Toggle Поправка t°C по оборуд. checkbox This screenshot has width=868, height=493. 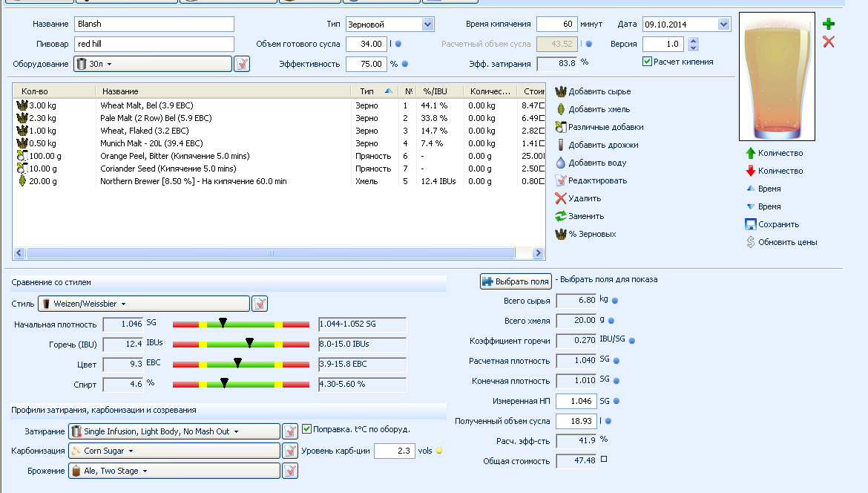[x=307, y=429]
